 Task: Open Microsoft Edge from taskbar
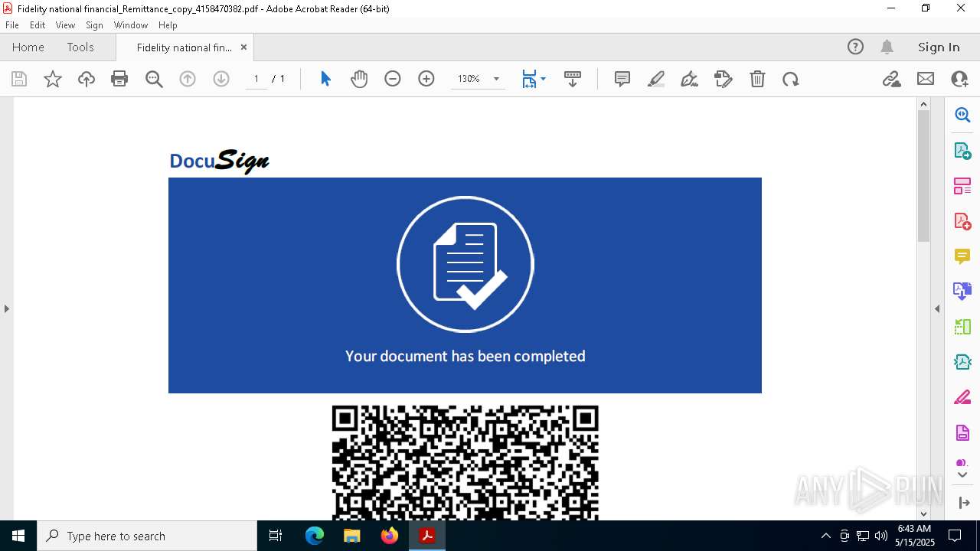click(x=315, y=536)
